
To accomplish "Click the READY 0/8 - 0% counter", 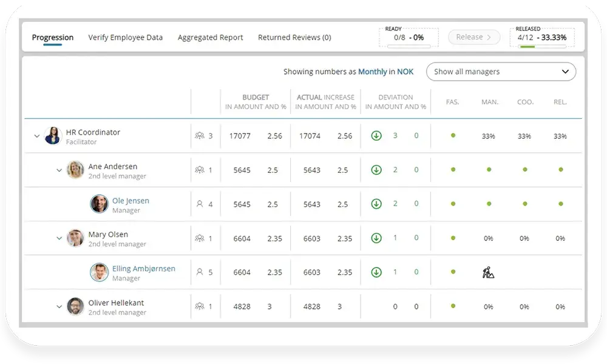I will [409, 38].
